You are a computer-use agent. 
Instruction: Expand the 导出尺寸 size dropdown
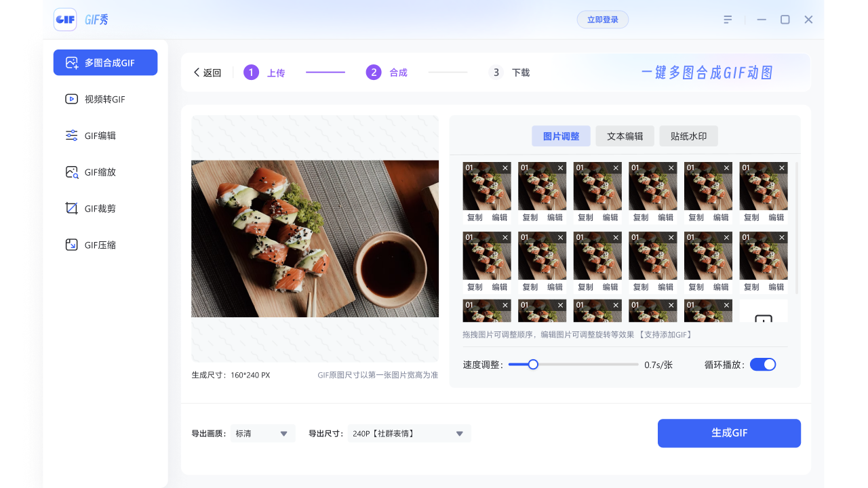tap(408, 433)
